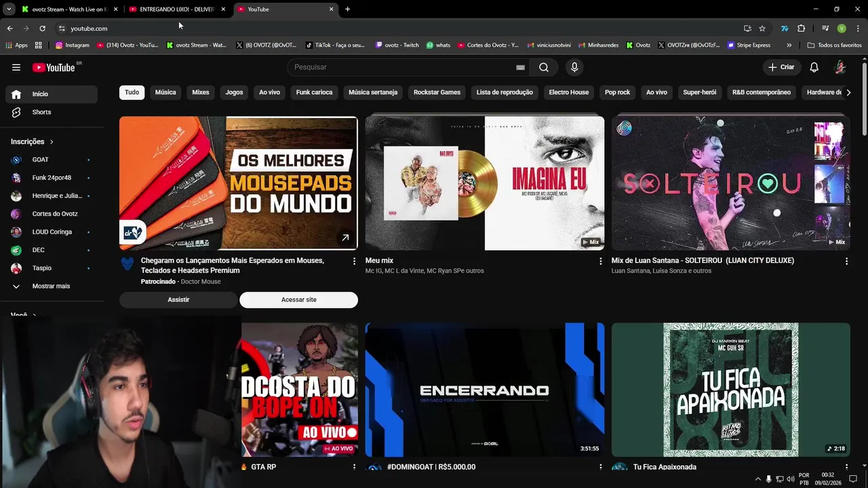The width and height of the screenshot is (868, 488).
Task: Open a new browser tab
Action: tap(347, 9)
